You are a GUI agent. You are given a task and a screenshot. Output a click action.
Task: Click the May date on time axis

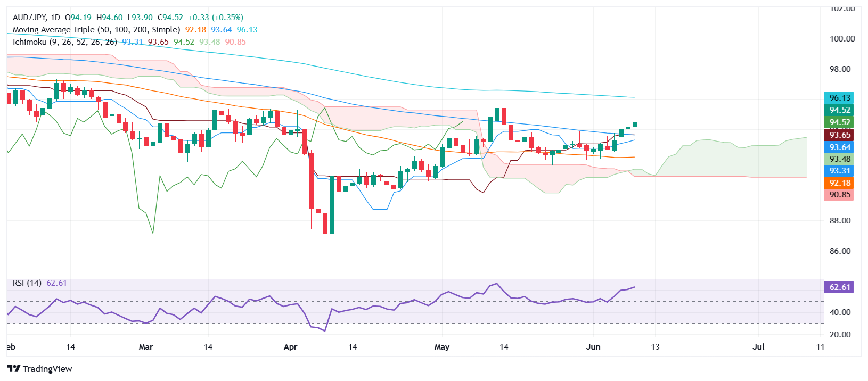[442, 347]
